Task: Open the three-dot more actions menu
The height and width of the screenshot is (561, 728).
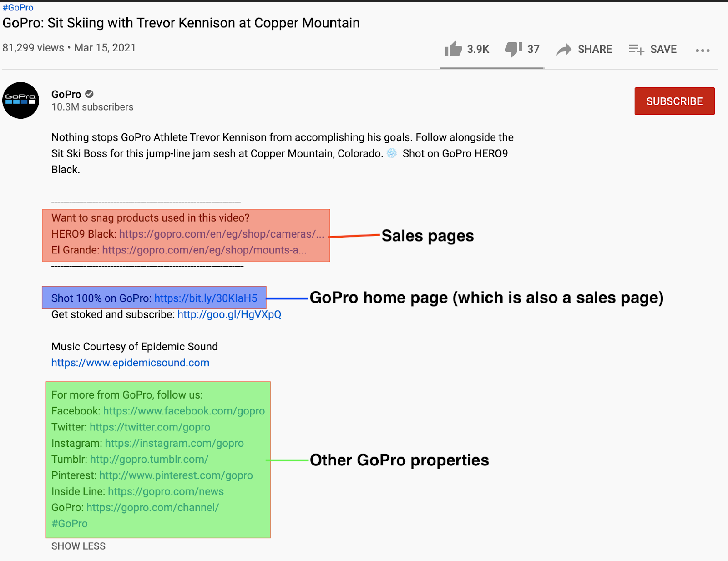Action: [x=703, y=51]
